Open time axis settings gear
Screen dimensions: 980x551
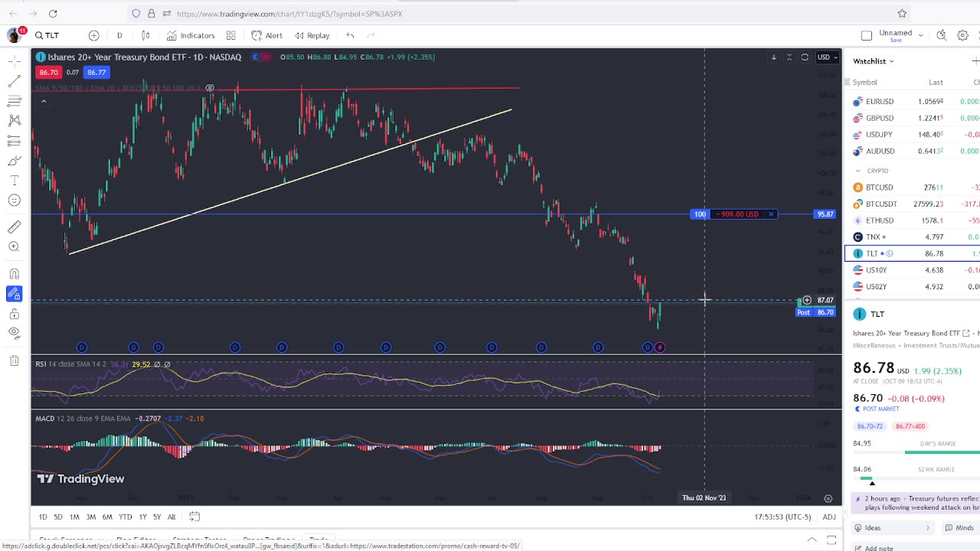coord(828,498)
